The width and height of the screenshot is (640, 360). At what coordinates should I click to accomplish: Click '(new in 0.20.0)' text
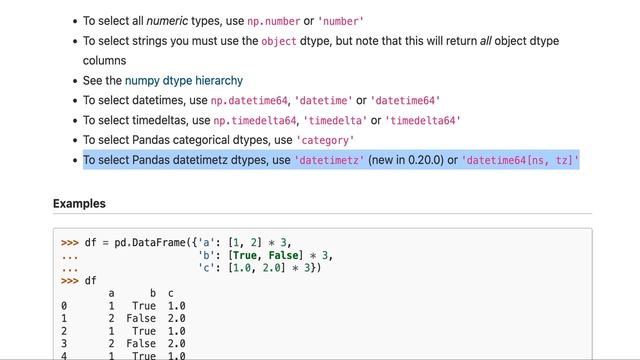pos(406,160)
